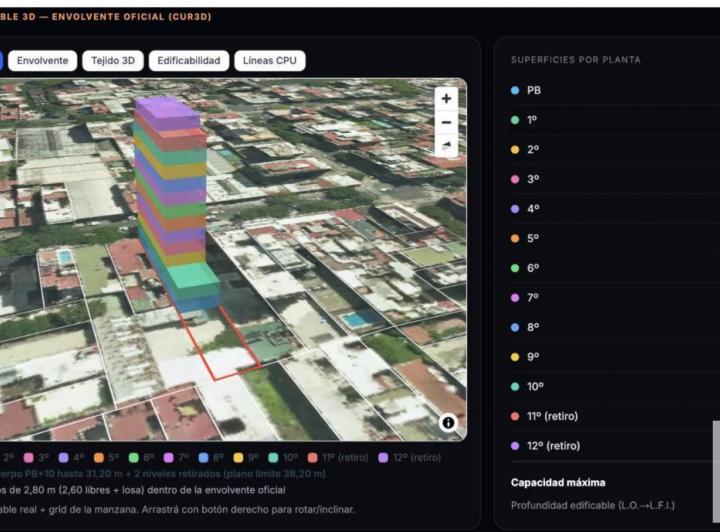Click the 3º floor row
This screenshot has width=720, height=532.
point(615,179)
